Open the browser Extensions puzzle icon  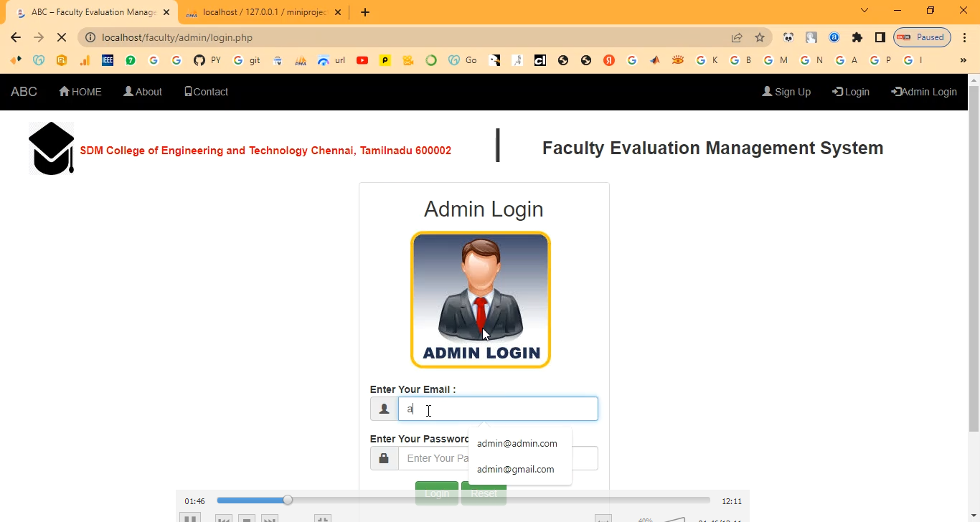pyautogui.click(x=857, y=37)
